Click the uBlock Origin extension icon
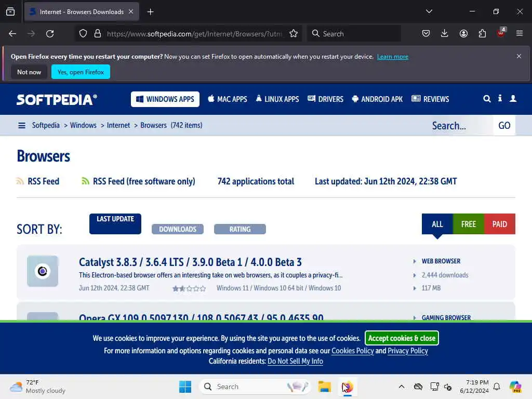 point(501,33)
